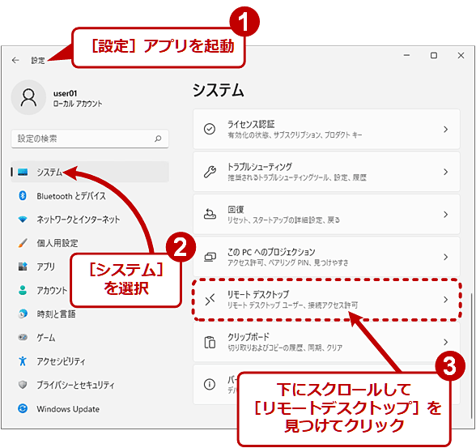Image resolution: width=476 pixels, height=448 pixels.
Task: Open この PC へのプロジェクション title
Action: click(271, 252)
